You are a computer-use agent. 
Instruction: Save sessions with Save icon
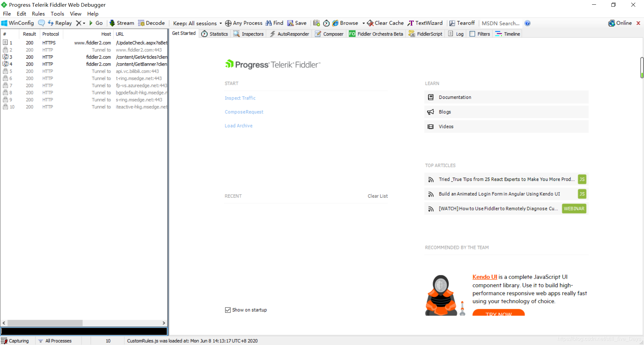click(x=297, y=23)
